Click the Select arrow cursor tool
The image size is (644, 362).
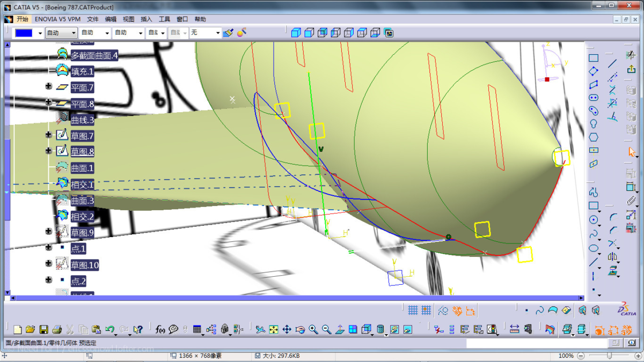[631, 152]
